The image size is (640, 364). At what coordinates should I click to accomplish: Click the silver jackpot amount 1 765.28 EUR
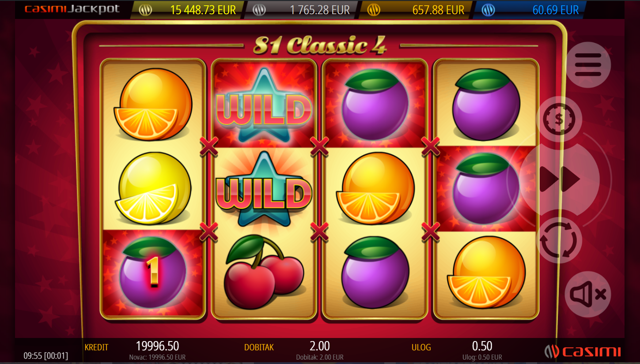(x=320, y=10)
